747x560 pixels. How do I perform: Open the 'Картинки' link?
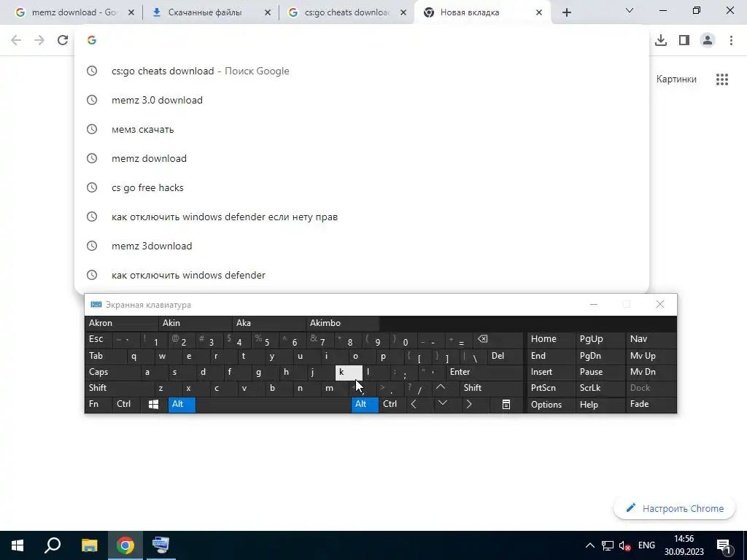676,79
